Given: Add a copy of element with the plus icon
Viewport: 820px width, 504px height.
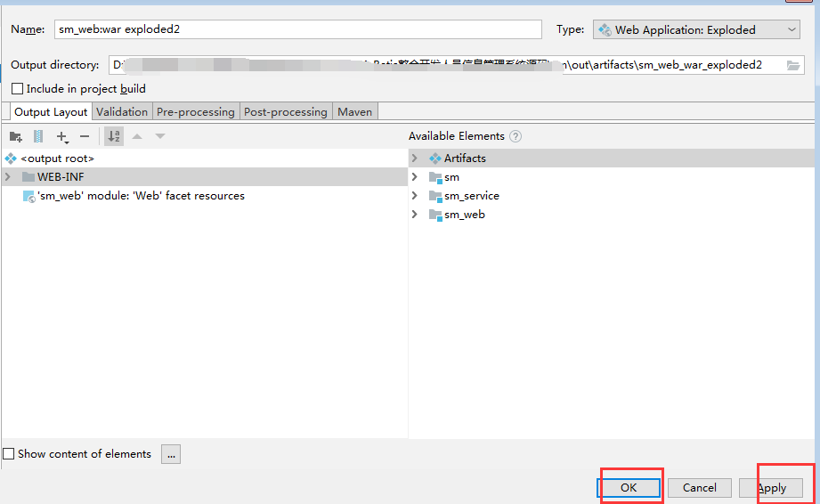Looking at the screenshot, I should coord(62,137).
